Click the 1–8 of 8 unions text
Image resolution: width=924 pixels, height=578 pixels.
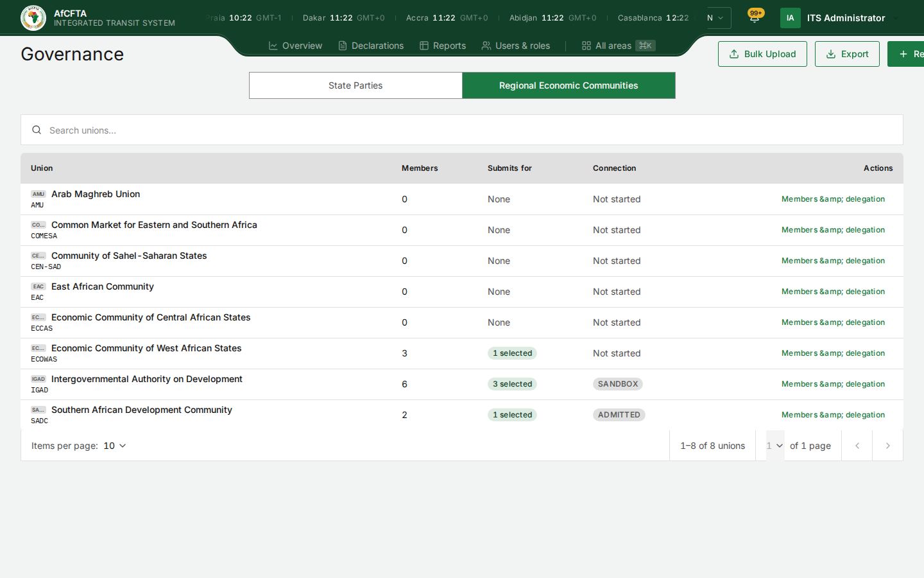[x=712, y=446]
